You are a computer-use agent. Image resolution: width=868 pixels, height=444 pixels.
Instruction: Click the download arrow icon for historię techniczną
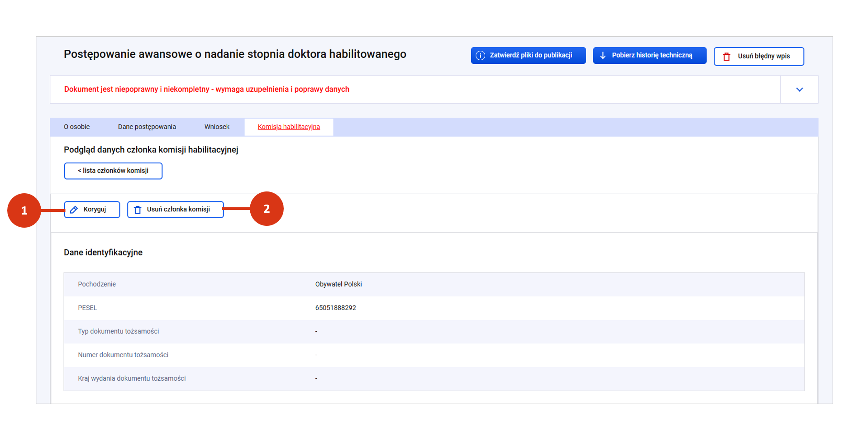603,56
